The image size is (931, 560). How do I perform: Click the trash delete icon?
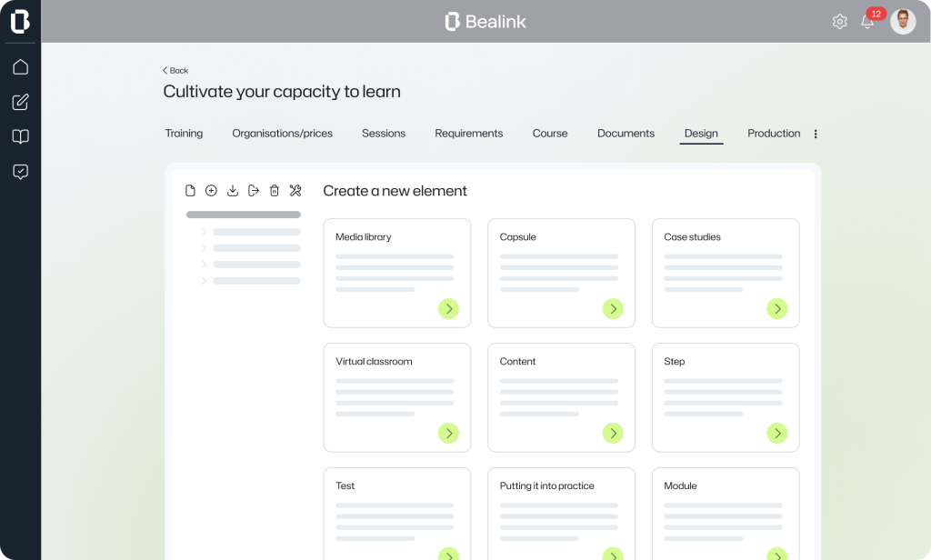click(275, 191)
